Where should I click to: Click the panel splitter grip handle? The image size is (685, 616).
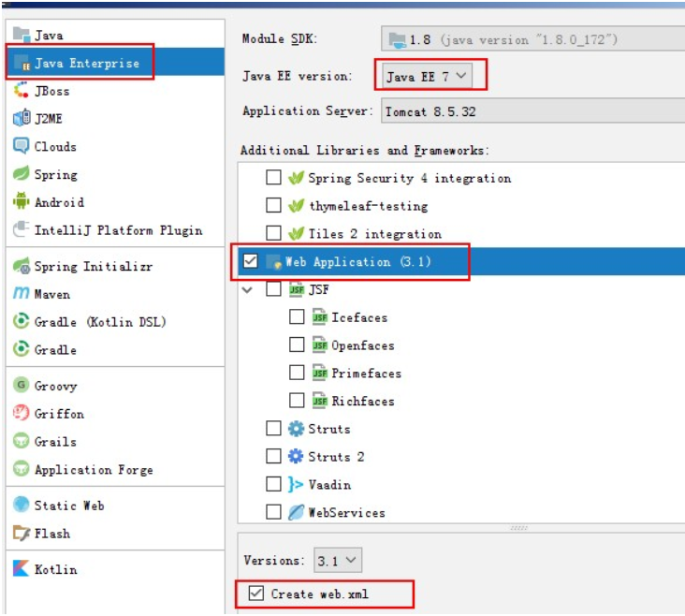click(x=518, y=528)
